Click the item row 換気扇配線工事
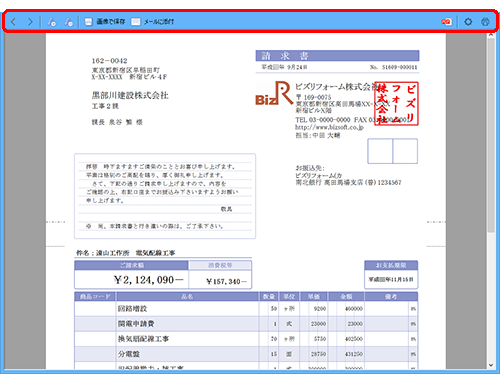500x374 pixels. 246,339
